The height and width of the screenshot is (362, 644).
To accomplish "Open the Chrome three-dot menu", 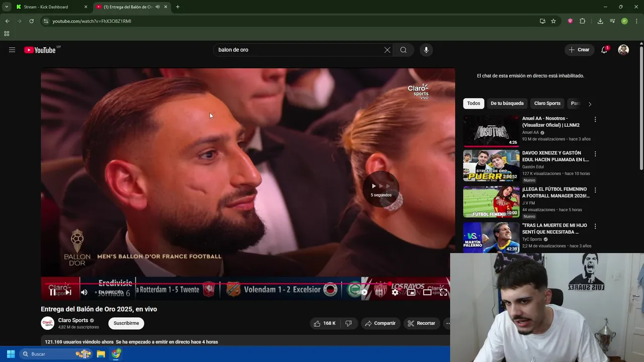I will point(636,21).
